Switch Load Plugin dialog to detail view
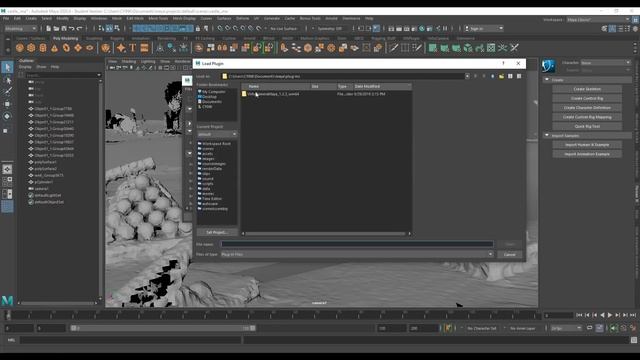Image resolution: width=640 pixels, height=360 pixels. tap(519, 76)
